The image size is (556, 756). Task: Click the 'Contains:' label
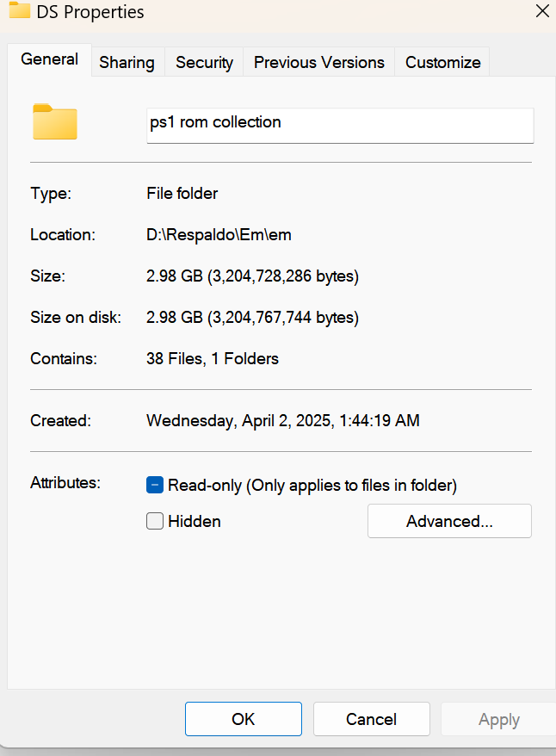64,359
